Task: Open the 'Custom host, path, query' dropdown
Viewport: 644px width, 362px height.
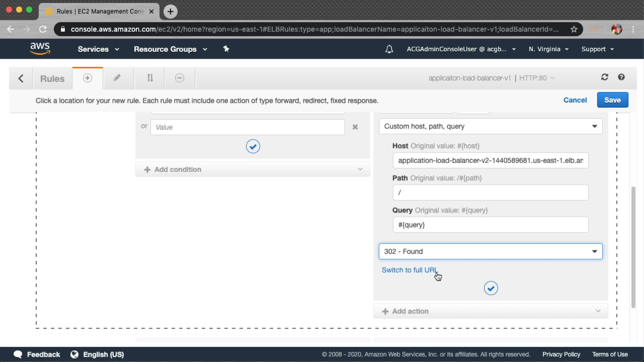Action: point(490,126)
